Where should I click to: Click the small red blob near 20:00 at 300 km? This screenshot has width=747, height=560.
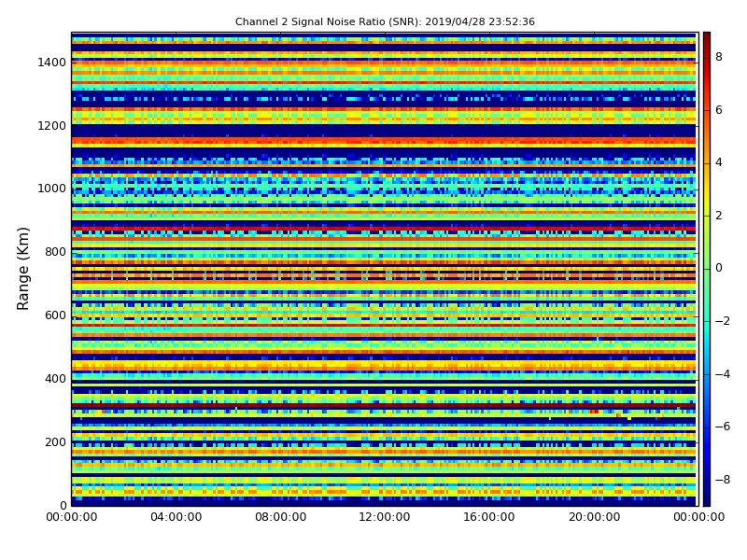point(594,411)
